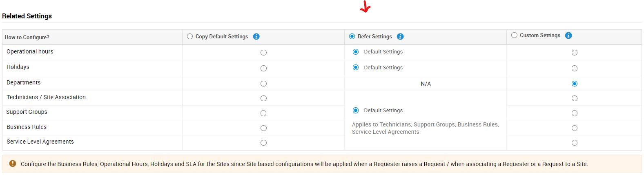Viewport: 644px width, 175px height.
Task: Choose Copy Default for Support Groups
Action: tap(263, 113)
